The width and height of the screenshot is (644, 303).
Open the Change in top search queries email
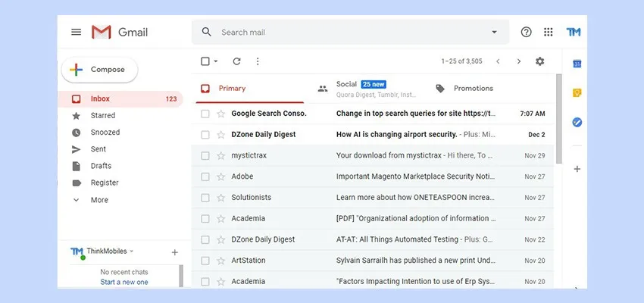[x=416, y=114]
